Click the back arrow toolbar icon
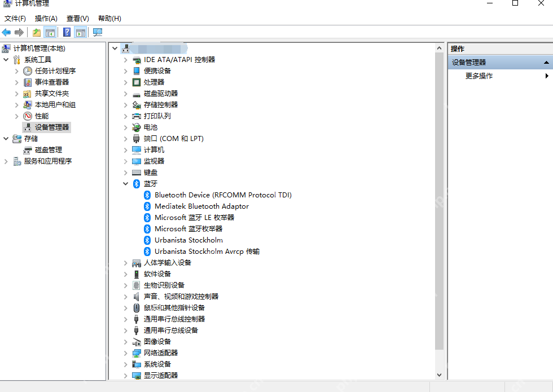Screen dimensions: 553x392 [x=6, y=33]
